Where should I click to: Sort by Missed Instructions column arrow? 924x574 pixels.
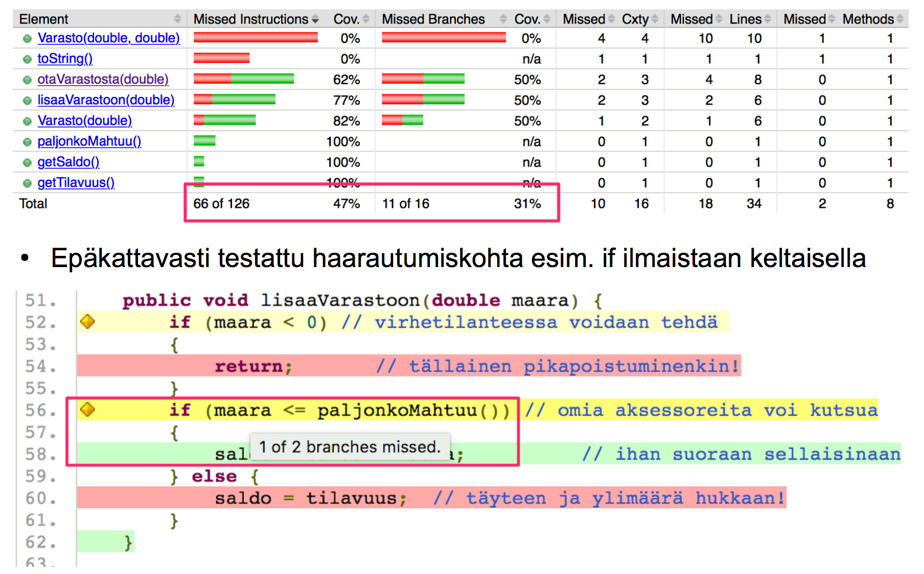click(x=315, y=19)
